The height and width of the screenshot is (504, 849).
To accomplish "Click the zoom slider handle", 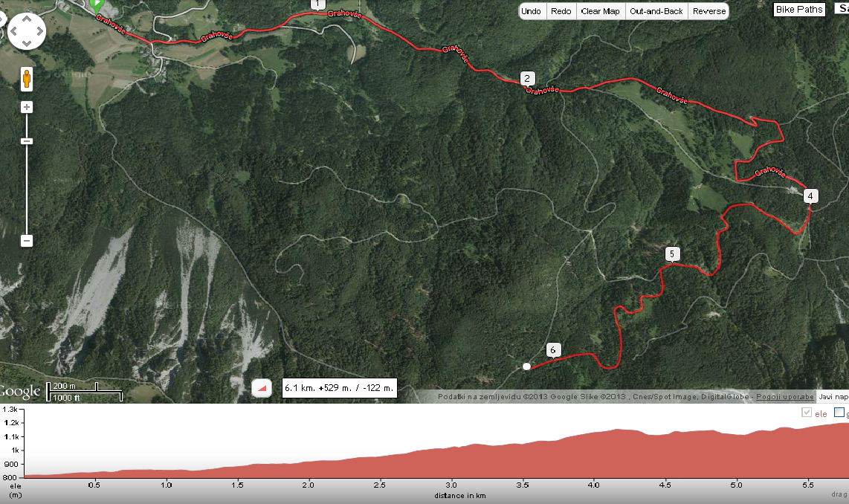I will [x=27, y=141].
